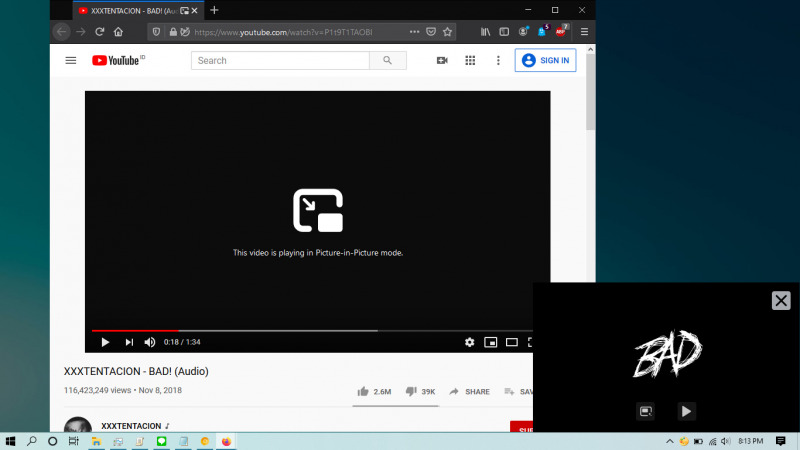Click the YouTube URL address bar

click(284, 32)
